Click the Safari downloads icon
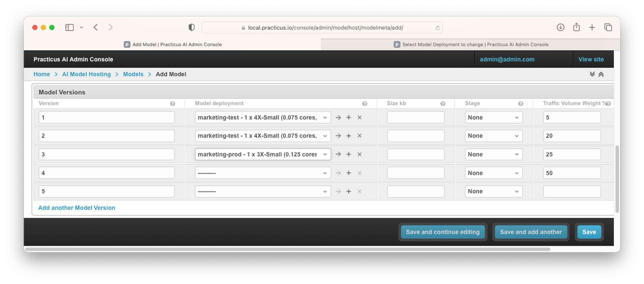The height and width of the screenshot is (284, 644). [x=560, y=27]
